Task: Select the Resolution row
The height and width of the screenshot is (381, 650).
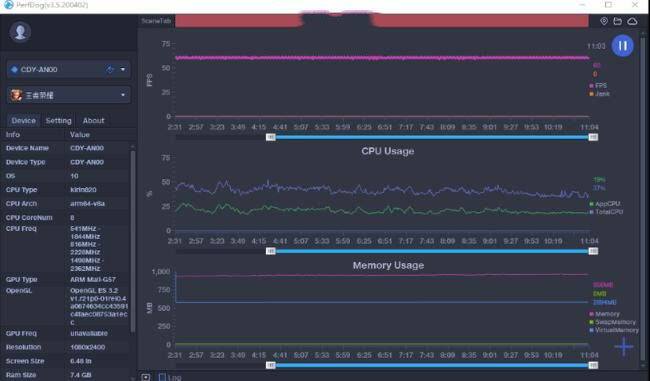Action: click(66, 347)
